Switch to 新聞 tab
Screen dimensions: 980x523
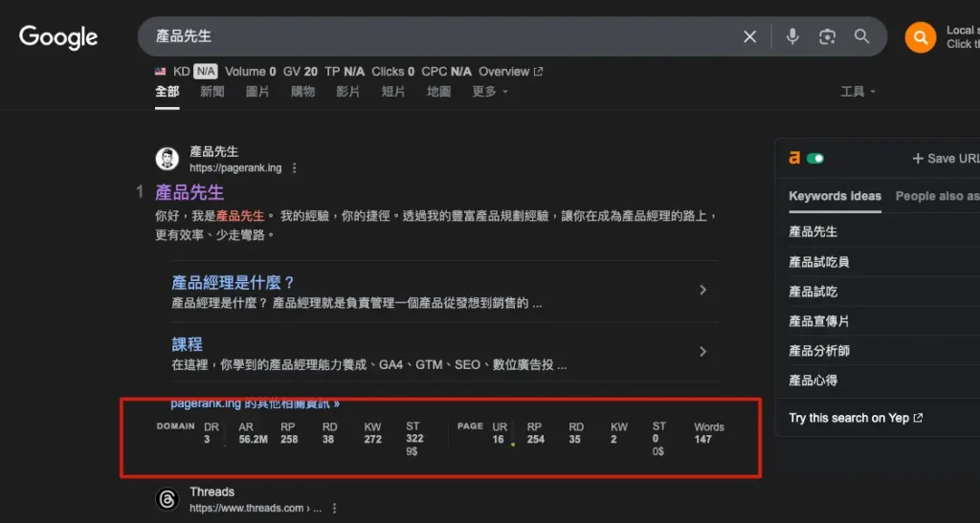point(212,92)
